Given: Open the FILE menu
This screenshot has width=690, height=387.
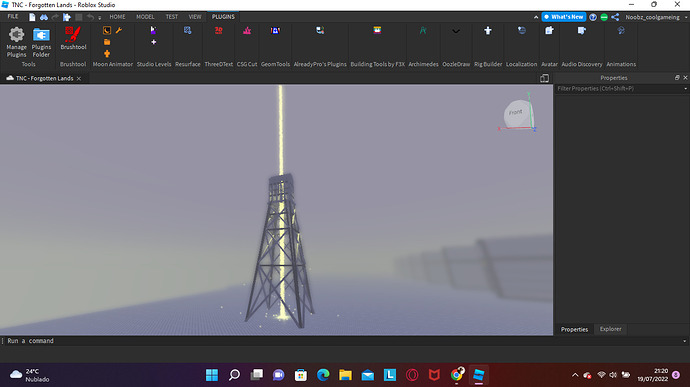Looking at the screenshot, I should click(13, 17).
